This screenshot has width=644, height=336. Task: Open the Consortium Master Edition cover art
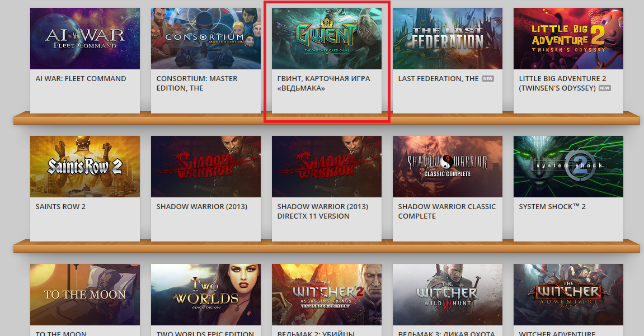click(x=206, y=39)
